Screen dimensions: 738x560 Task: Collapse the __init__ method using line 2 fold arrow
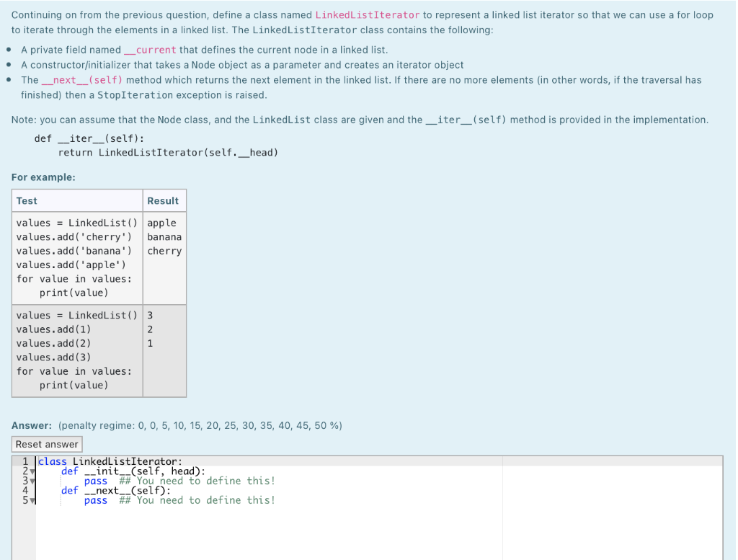[x=31, y=471]
